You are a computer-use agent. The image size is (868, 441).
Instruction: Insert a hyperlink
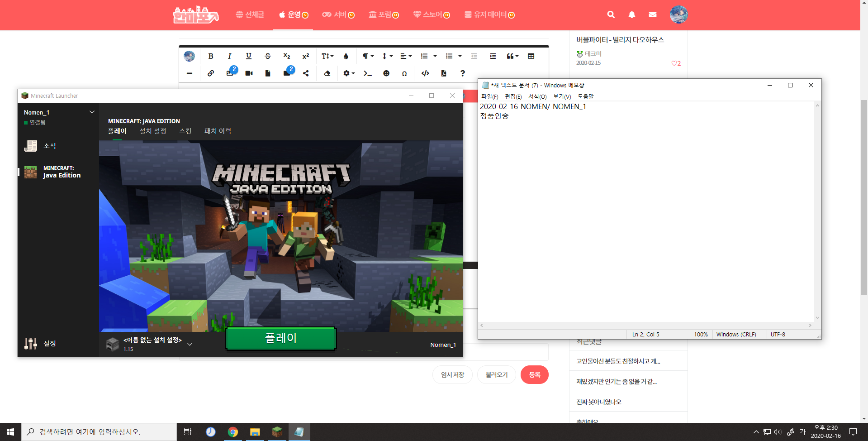(x=211, y=73)
